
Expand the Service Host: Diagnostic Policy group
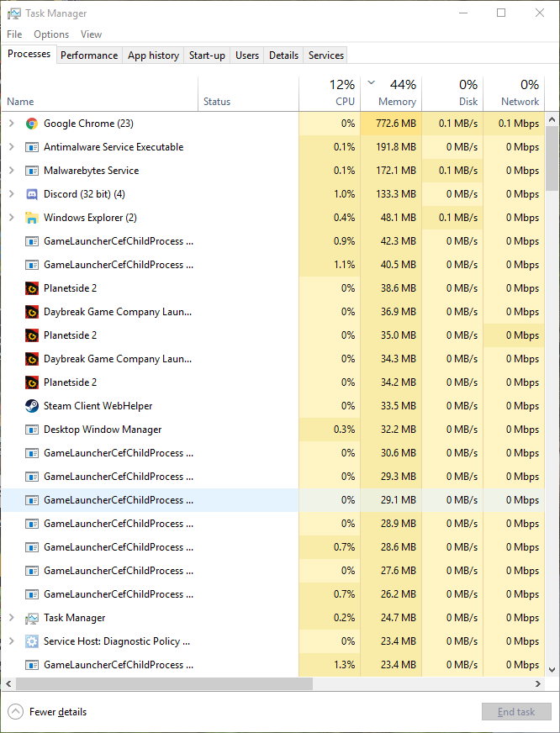click(x=12, y=641)
